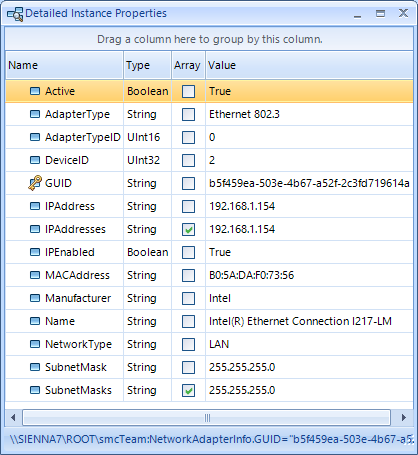Click the Boolean type in IPEnabled row
The width and height of the screenshot is (418, 455).
148,252
